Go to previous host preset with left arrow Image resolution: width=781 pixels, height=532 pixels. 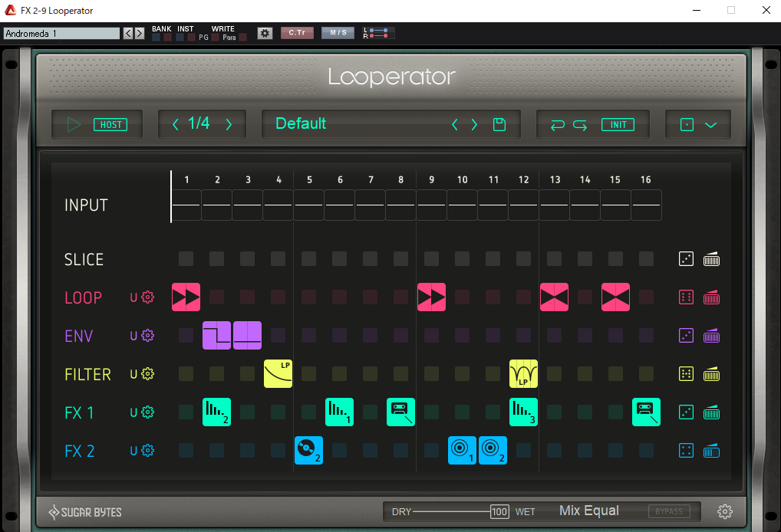point(129,33)
